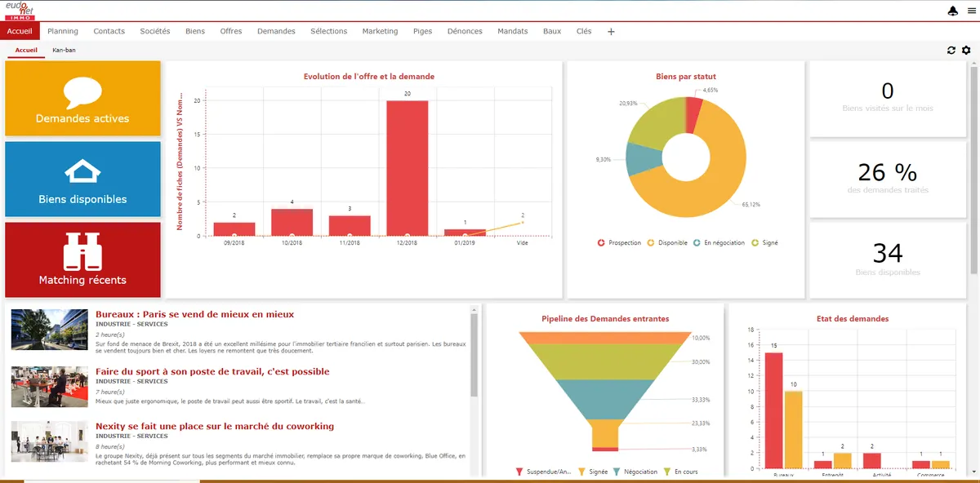Click the eudonet IMMO logo
Screen dimensions: 980x483
18,11
